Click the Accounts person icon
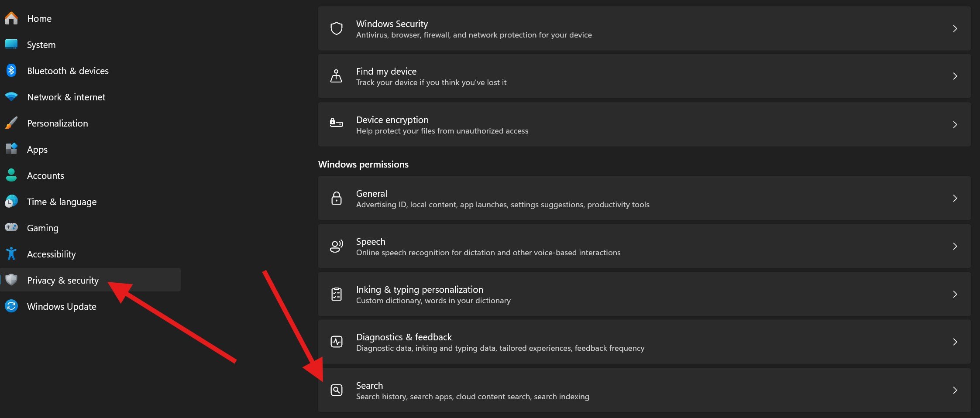980x418 pixels. pyautogui.click(x=11, y=175)
